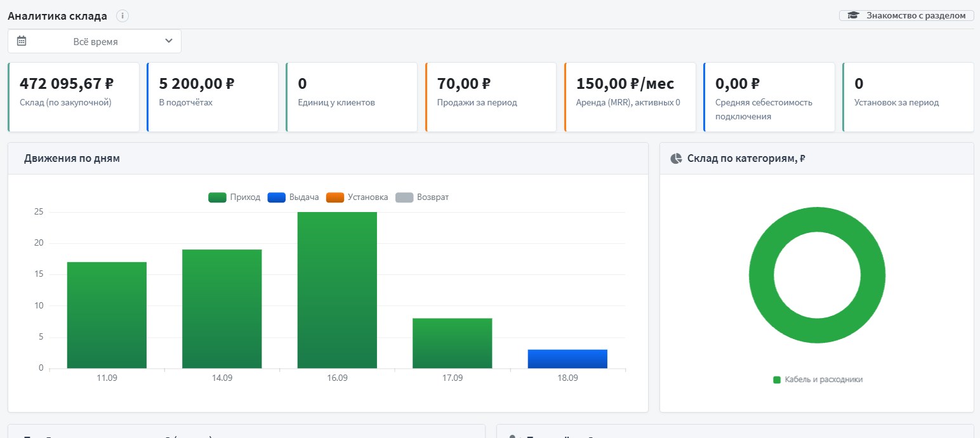Click the 70,00 ₽ sales value
980x438 pixels.
click(464, 83)
